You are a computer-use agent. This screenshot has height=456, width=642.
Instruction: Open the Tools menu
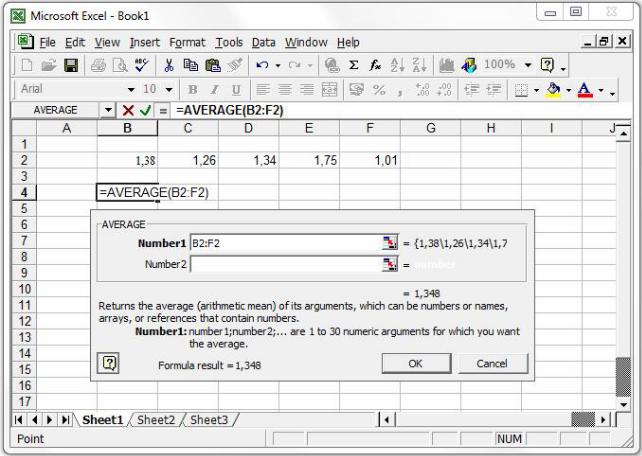tap(229, 43)
